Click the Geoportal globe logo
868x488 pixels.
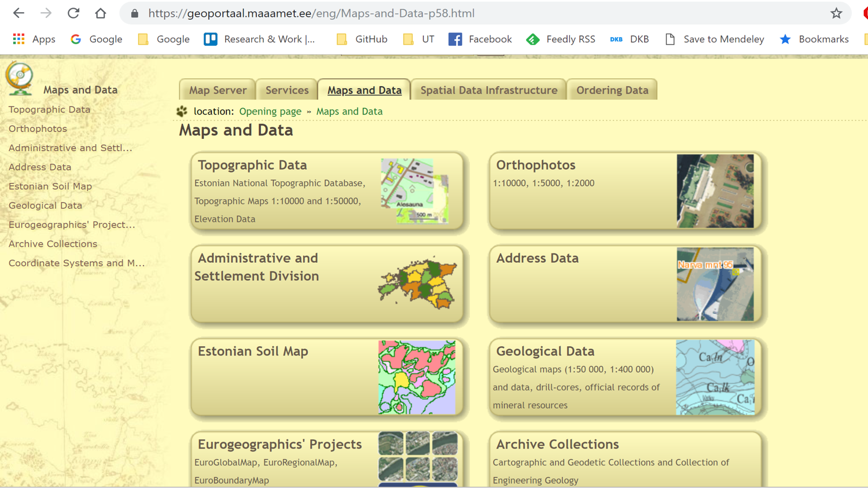pos(20,79)
